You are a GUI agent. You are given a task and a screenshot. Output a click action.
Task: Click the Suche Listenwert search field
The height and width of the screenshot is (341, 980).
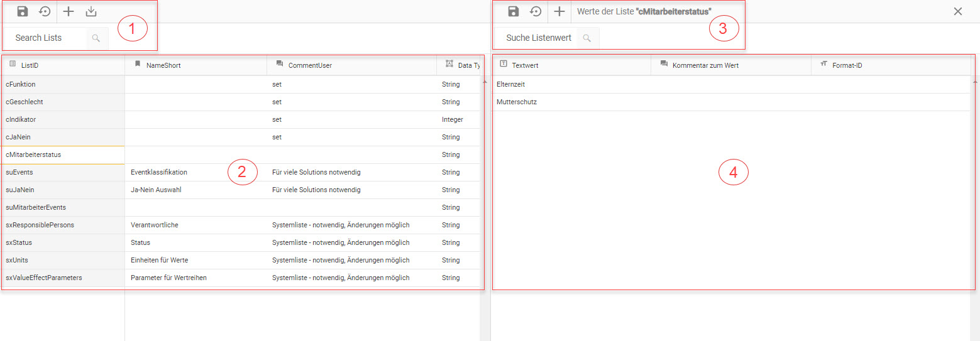(x=539, y=38)
